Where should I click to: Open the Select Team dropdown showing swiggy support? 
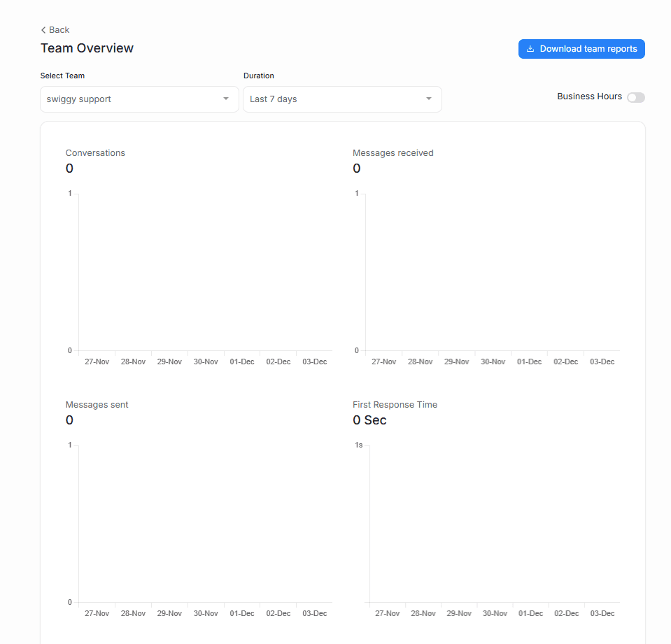139,99
